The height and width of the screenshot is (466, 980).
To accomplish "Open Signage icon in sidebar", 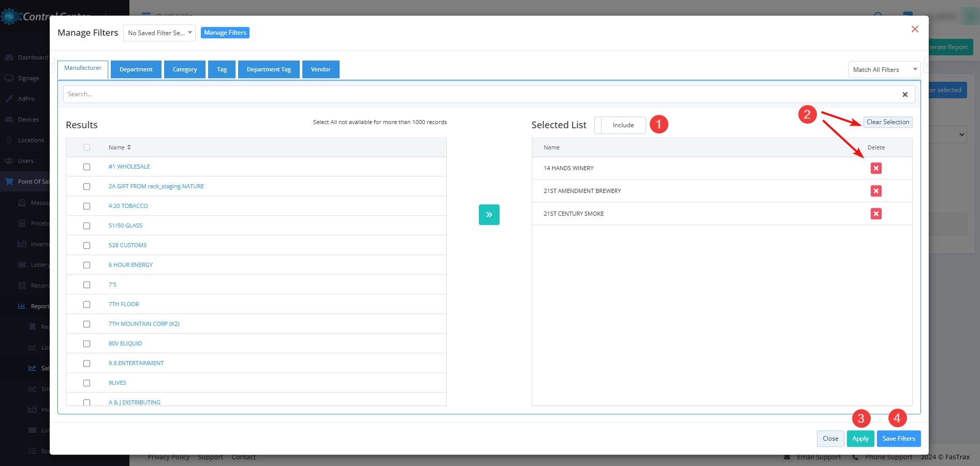I will (9, 78).
